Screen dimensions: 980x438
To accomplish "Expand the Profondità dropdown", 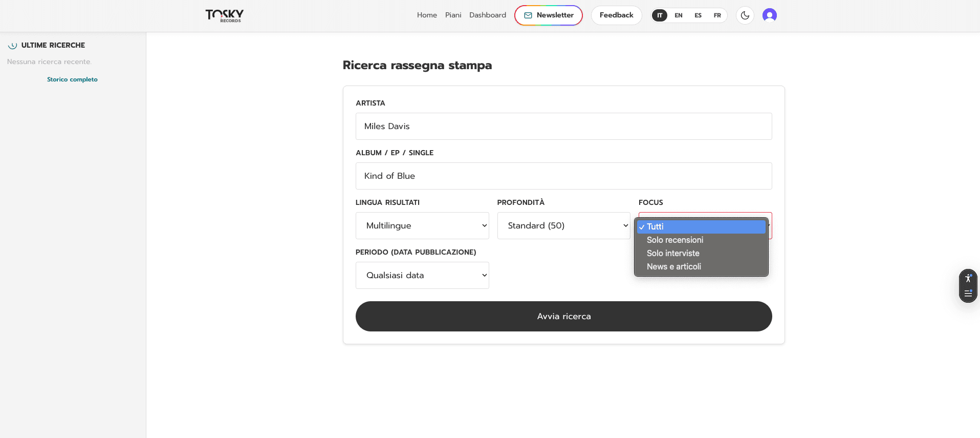I will point(563,225).
